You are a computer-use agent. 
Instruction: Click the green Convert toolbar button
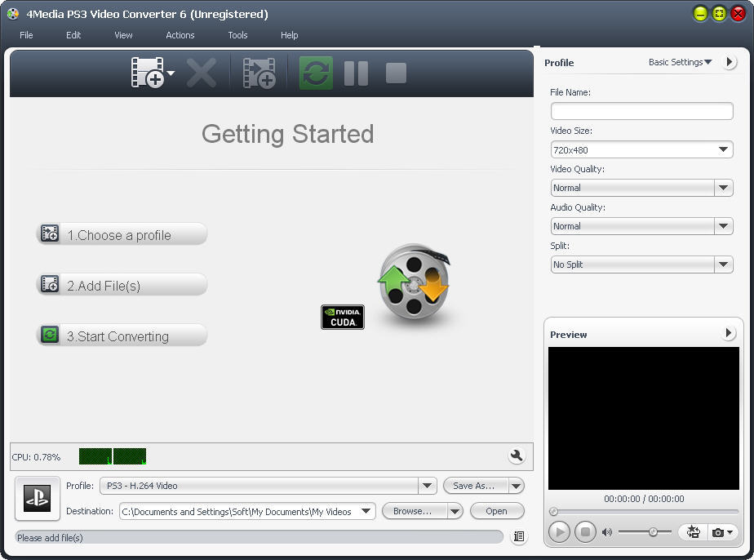(x=316, y=73)
